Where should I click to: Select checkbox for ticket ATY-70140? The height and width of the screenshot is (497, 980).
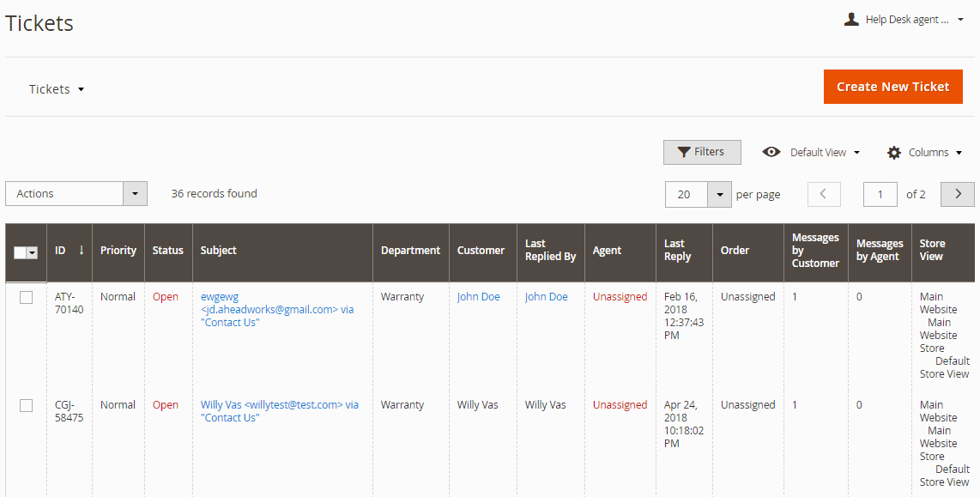(x=27, y=298)
